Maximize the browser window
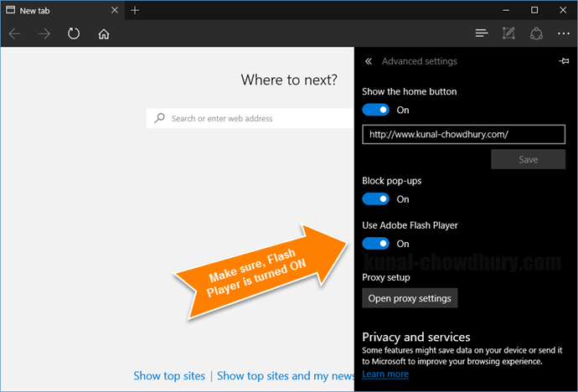Viewport: 578px width, 392px height. pyautogui.click(x=534, y=10)
